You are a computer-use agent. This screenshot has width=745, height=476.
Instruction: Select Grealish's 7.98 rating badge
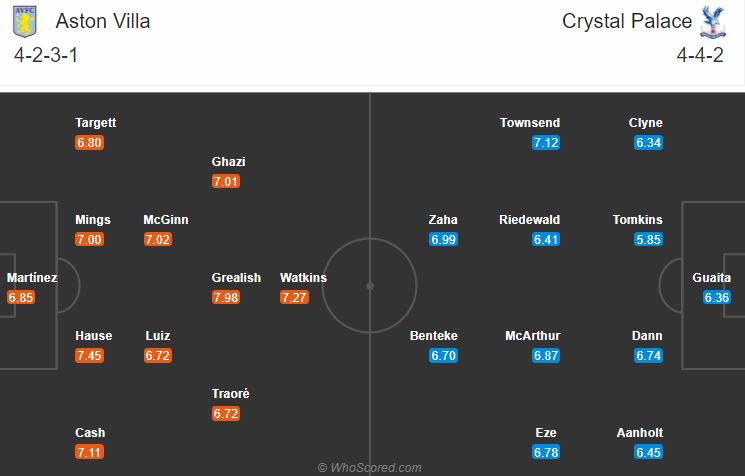pos(226,297)
